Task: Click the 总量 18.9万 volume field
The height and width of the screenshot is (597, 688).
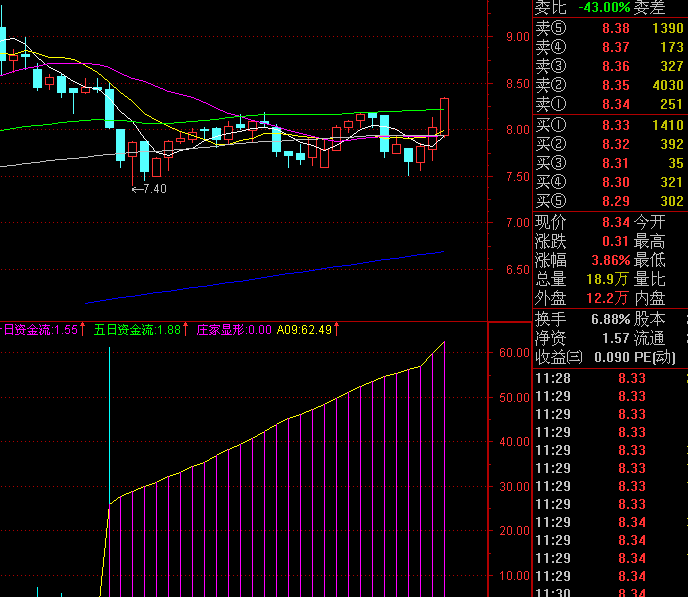Action: (582, 279)
